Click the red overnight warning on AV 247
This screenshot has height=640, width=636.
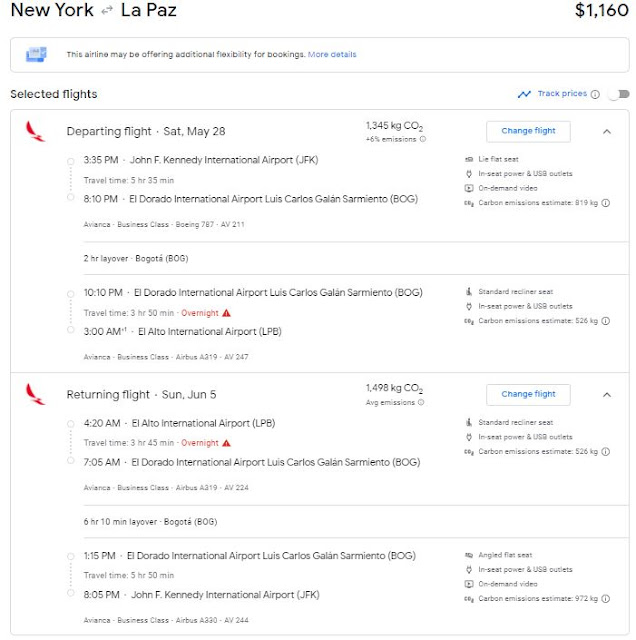click(x=226, y=311)
